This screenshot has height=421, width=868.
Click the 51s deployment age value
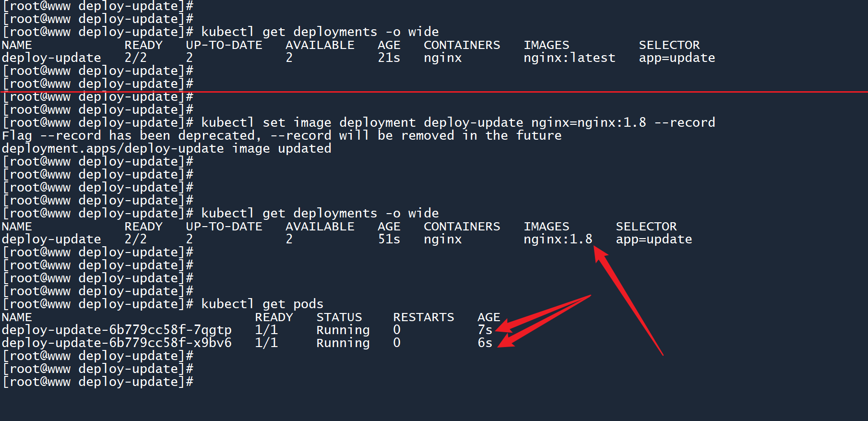[389, 240]
